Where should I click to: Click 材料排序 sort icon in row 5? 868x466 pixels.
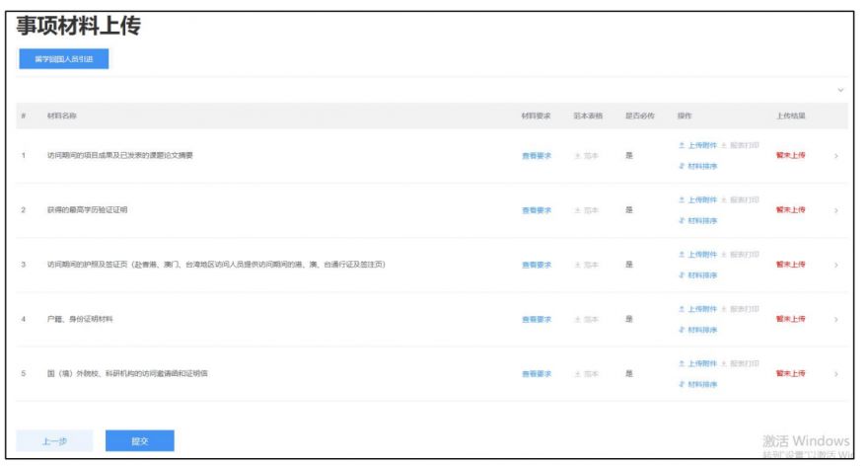[x=682, y=384]
